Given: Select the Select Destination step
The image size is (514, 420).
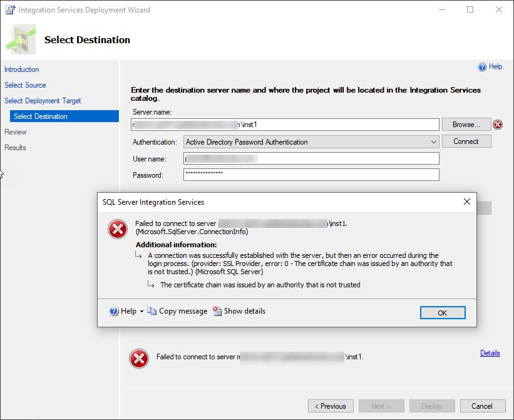Looking at the screenshot, I should tap(64, 116).
